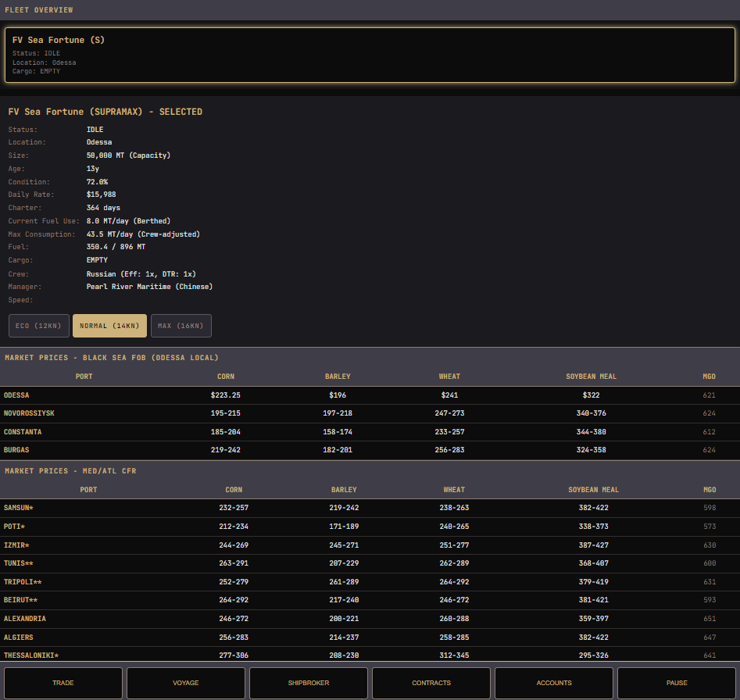Click the Odessa corn price $223.25
The width and height of the screenshot is (740, 700).
click(x=226, y=395)
